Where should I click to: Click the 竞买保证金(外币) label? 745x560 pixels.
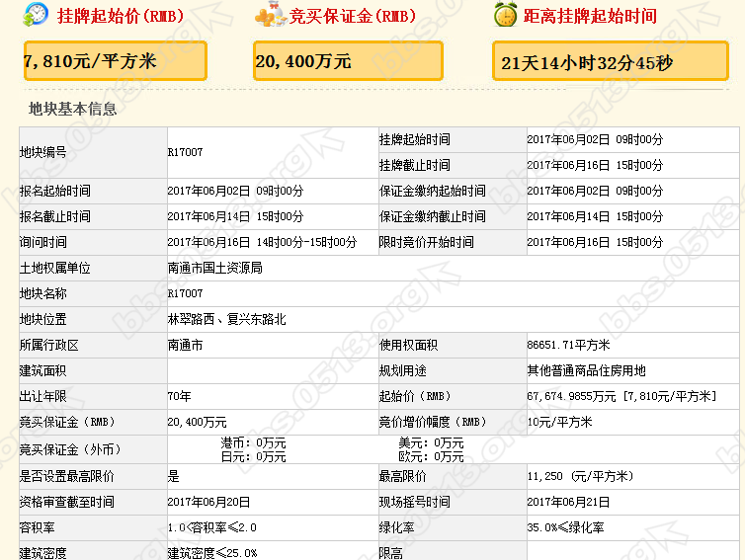tap(70, 449)
